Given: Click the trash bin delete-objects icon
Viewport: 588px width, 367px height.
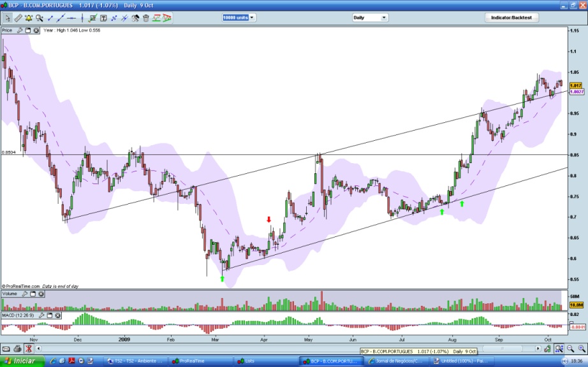Looking at the screenshot, I should pyautogui.click(x=146, y=18).
